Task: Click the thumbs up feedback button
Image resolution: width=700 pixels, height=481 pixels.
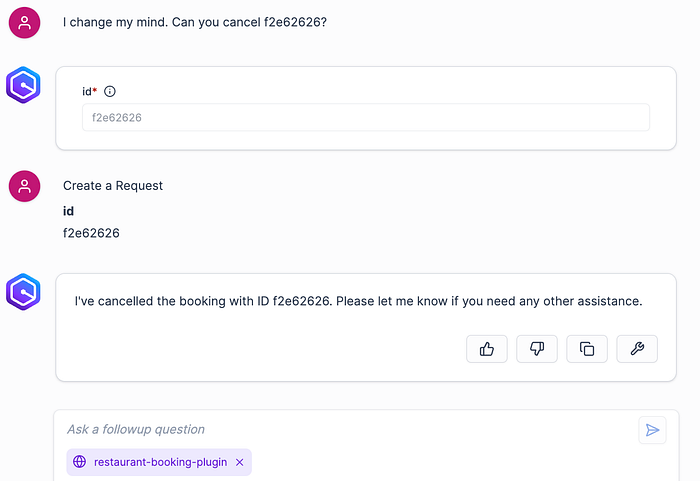Action: click(x=487, y=349)
